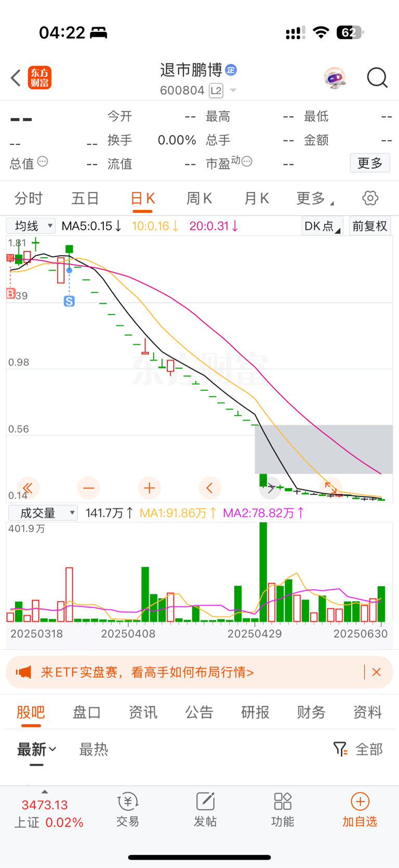Screen dimensions: 399x868
Task: Open the 东方财富 logo icon
Action: [39, 78]
